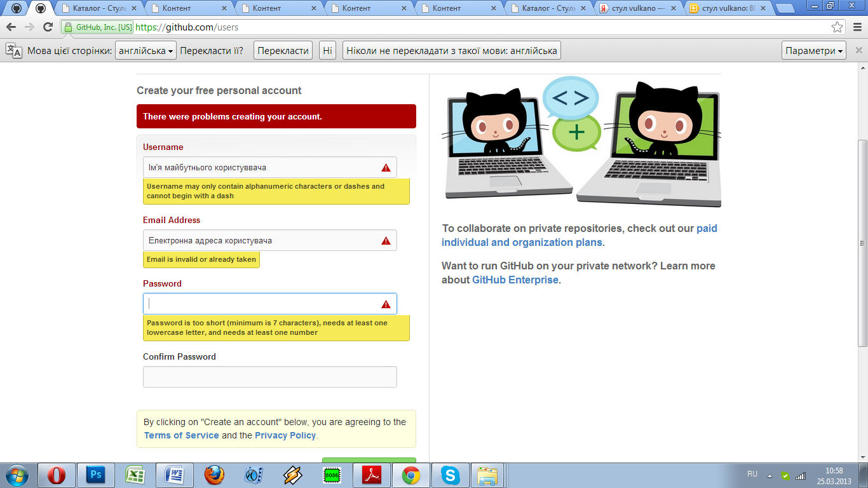Click the GitHub, Inc. secure lock badge
The height and width of the screenshot is (488, 868).
pyautogui.click(x=98, y=27)
